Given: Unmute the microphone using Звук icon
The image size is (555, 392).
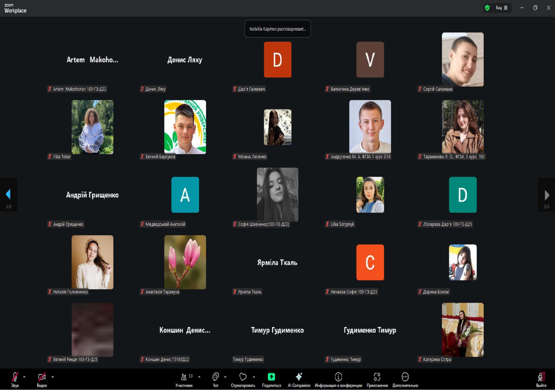Looking at the screenshot, I should 15,377.
